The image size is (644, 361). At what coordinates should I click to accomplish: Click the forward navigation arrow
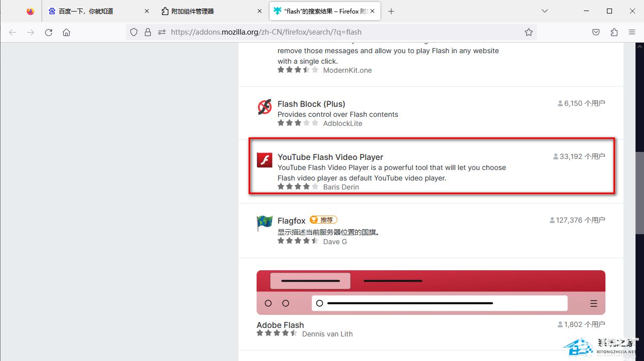click(31, 32)
